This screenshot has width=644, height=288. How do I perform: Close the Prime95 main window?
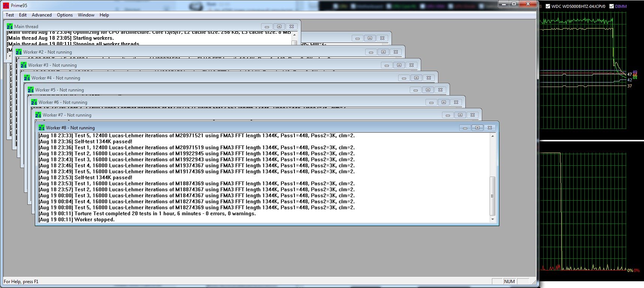coord(528,4)
